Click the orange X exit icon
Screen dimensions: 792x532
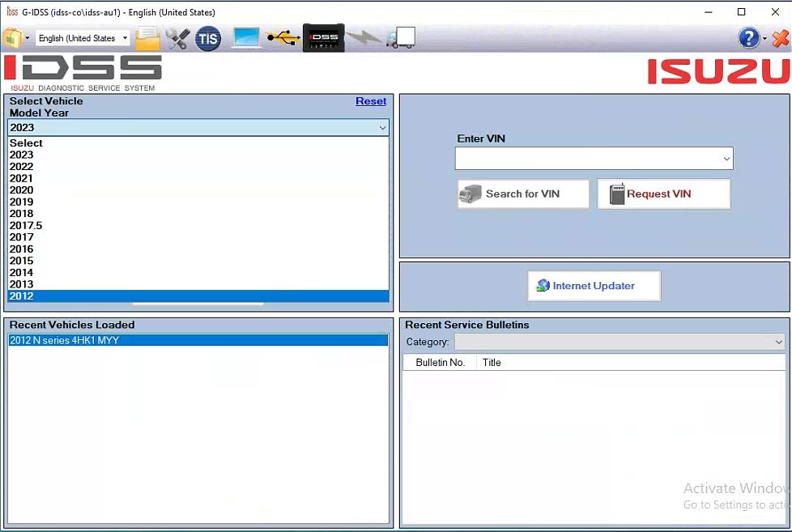pyautogui.click(x=781, y=38)
